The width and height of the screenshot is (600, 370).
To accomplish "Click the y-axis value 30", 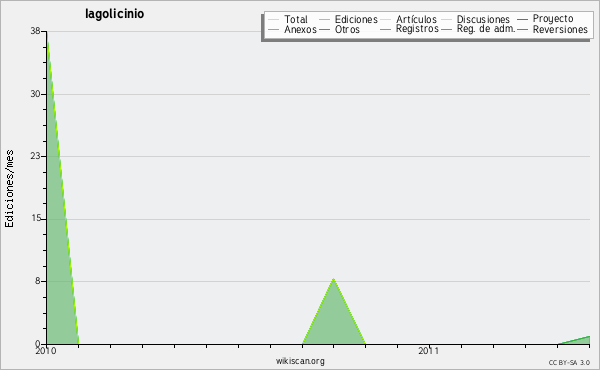I will point(36,94).
